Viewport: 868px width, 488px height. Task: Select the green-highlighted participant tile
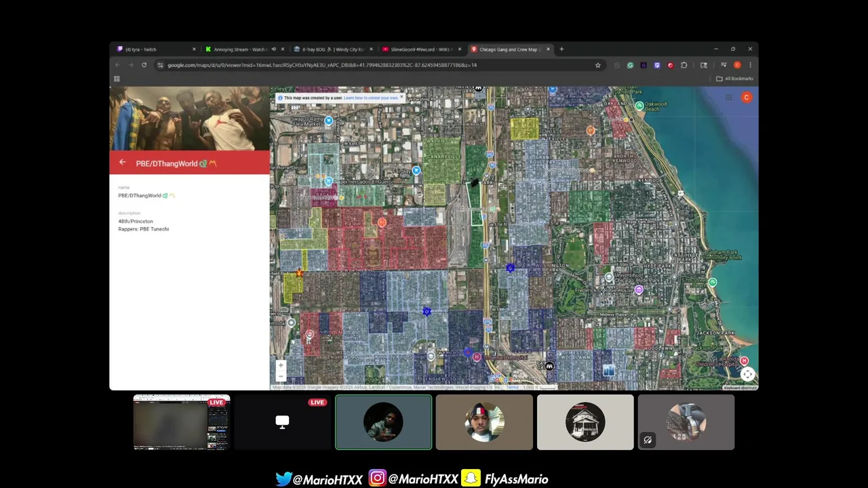[383, 422]
